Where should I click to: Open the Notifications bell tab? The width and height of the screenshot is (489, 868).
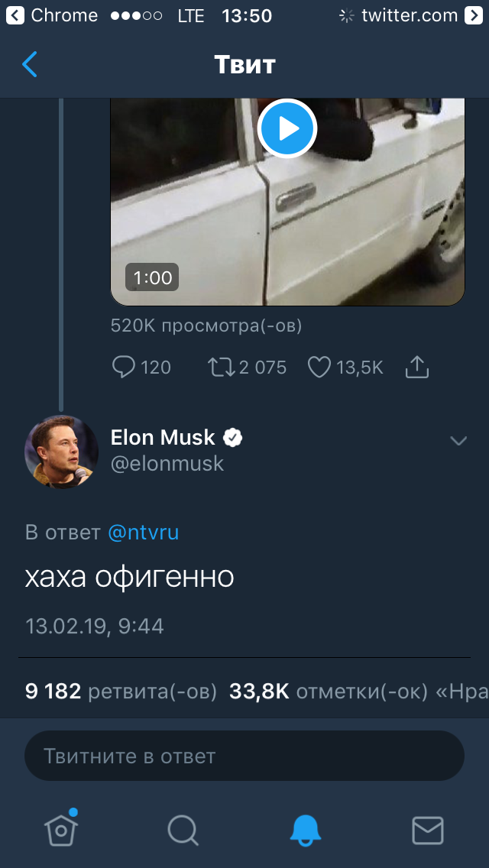coord(306,829)
